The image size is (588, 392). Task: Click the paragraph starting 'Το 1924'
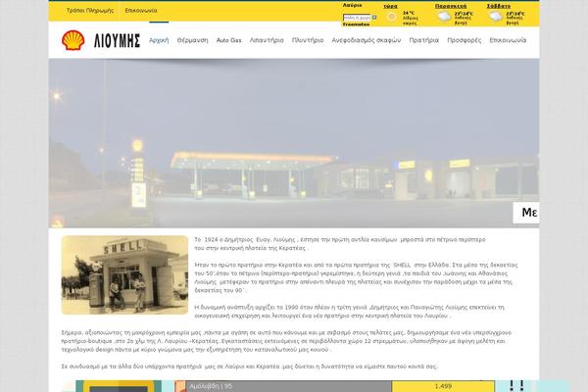tap(340, 244)
